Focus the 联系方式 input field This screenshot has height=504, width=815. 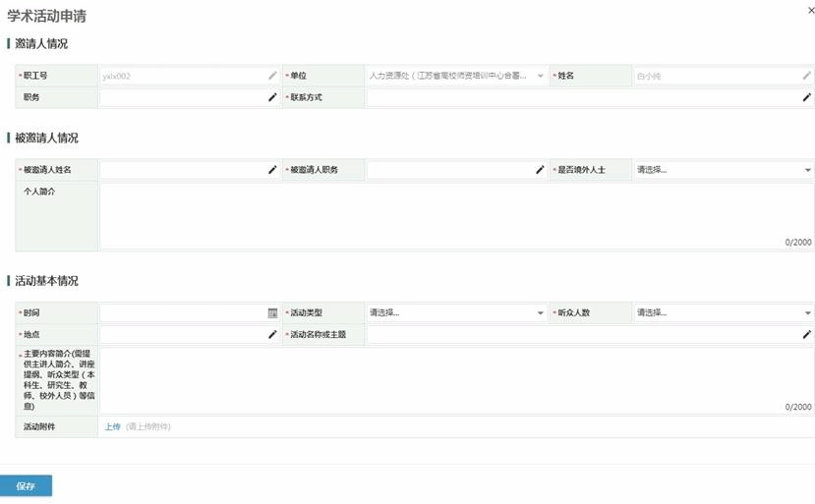[580, 97]
